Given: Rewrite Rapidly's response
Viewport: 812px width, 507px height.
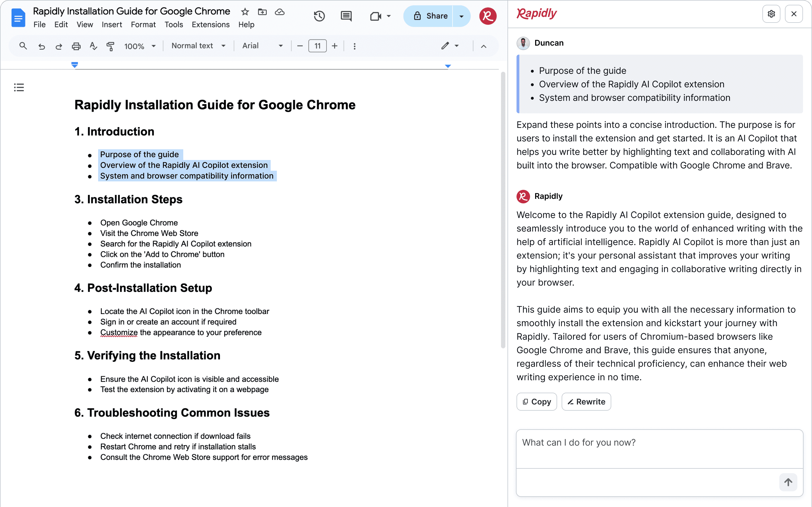Looking at the screenshot, I should [x=586, y=401].
